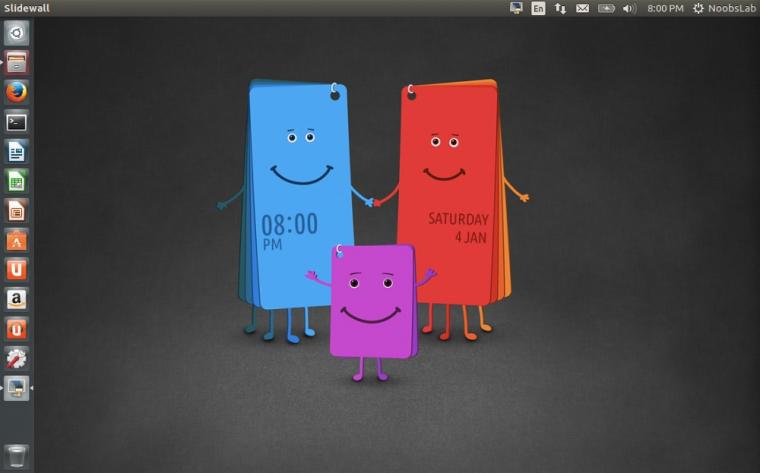Open System Settings wrench-and-gear icon
The image size is (760, 473).
[x=16, y=359]
